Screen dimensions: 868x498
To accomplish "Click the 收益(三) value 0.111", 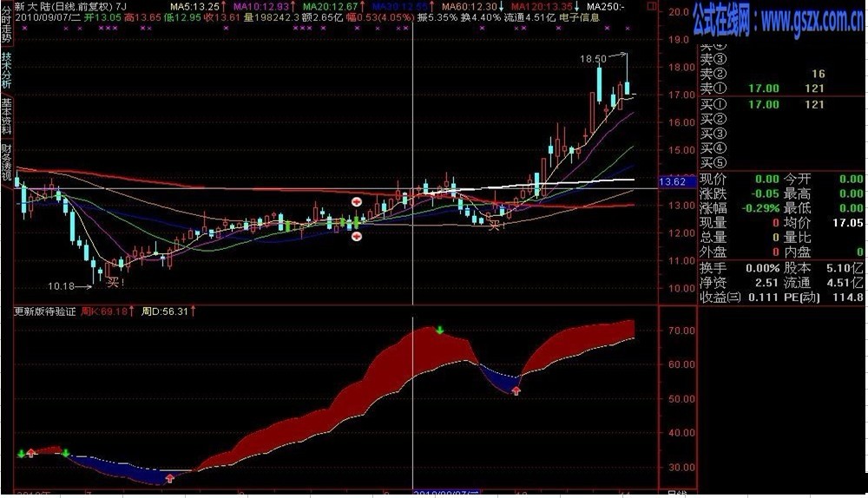I will point(763,297).
